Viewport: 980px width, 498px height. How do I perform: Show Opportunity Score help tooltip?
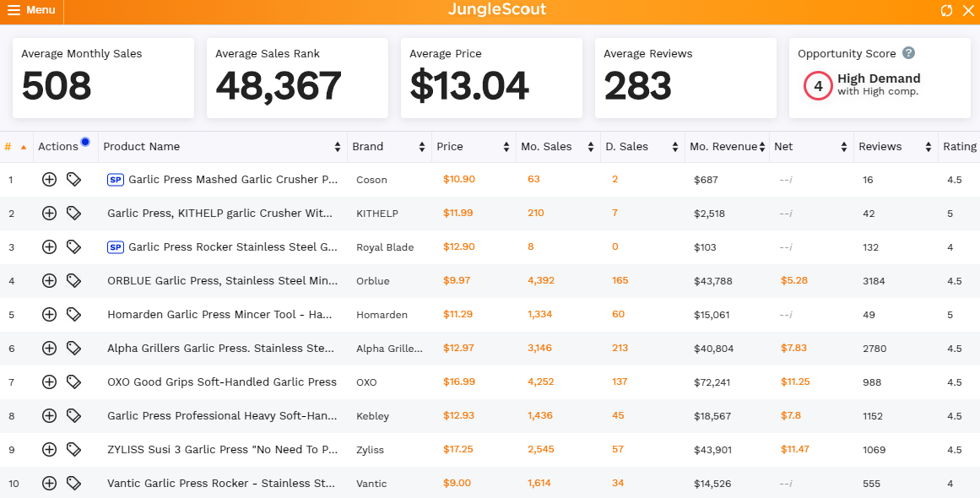[x=909, y=53]
